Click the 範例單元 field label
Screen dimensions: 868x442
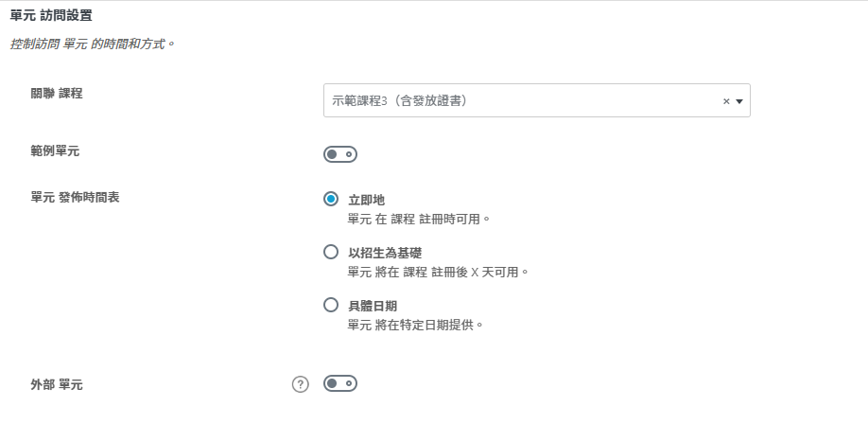[55, 150]
